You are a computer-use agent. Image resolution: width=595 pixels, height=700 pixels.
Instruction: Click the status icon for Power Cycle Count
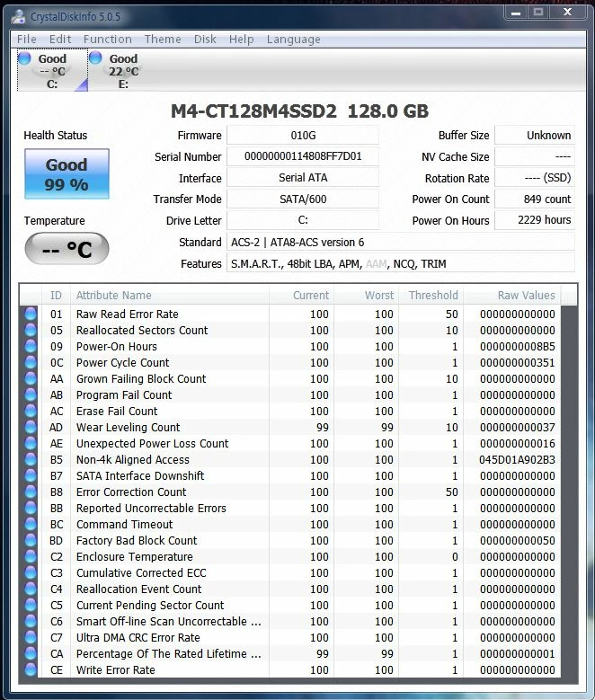coord(31,362)
